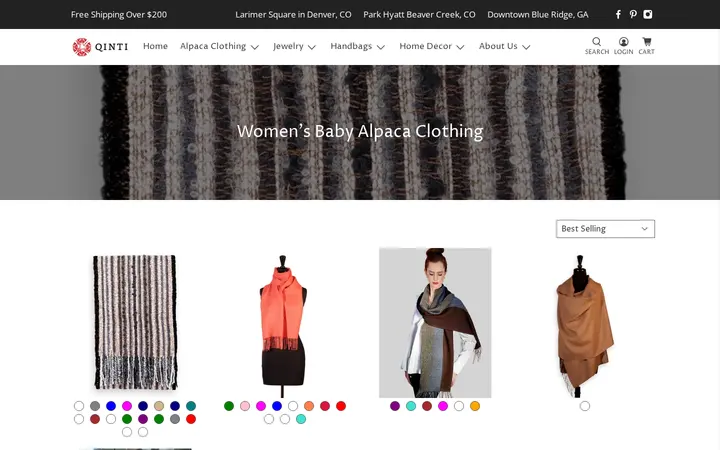Open the Pinterest social icon
The width and height of the screenshot is (720, 450).
click(x=633, y=14)
